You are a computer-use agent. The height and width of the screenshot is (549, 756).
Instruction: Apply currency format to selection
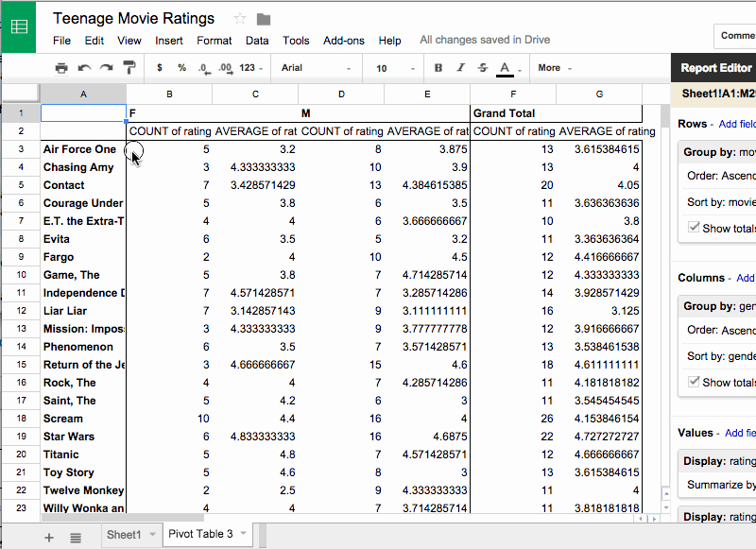point(159,68)
